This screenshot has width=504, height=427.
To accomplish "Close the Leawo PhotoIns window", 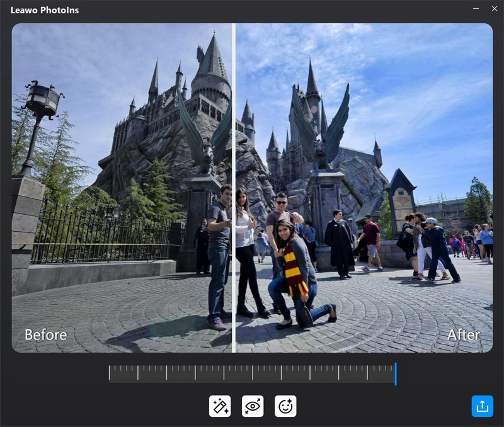I will [494, 9].
